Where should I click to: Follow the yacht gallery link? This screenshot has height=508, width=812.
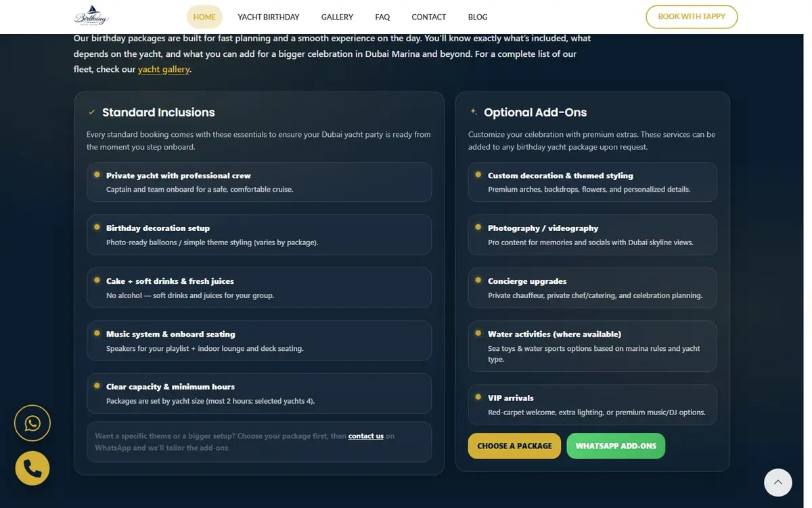(x=164, y=69)
